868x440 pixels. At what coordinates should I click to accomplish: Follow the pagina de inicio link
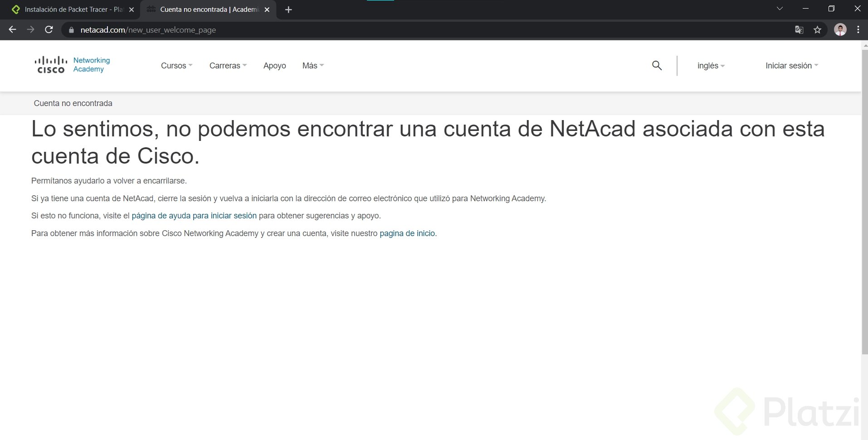[x=407, y=233]
